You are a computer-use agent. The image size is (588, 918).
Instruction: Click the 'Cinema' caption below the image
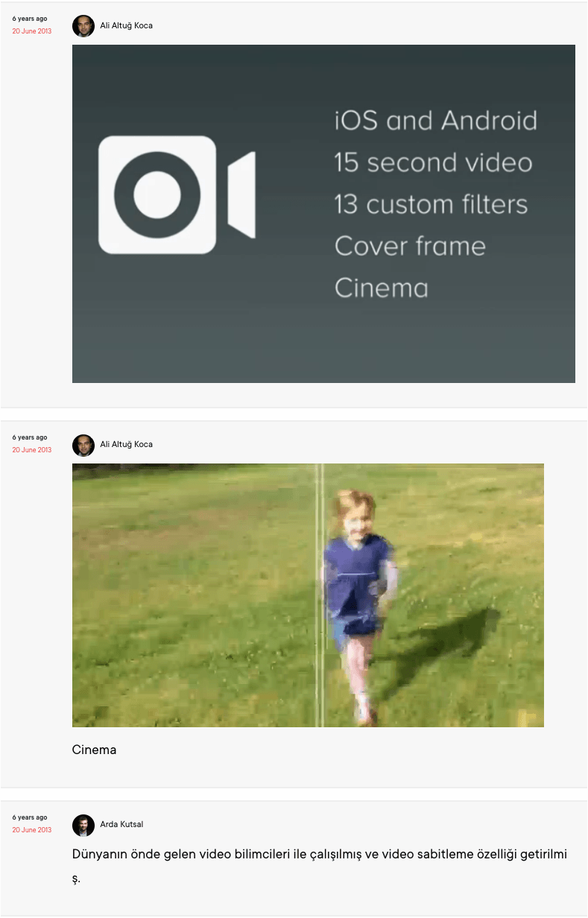(94, 750)
